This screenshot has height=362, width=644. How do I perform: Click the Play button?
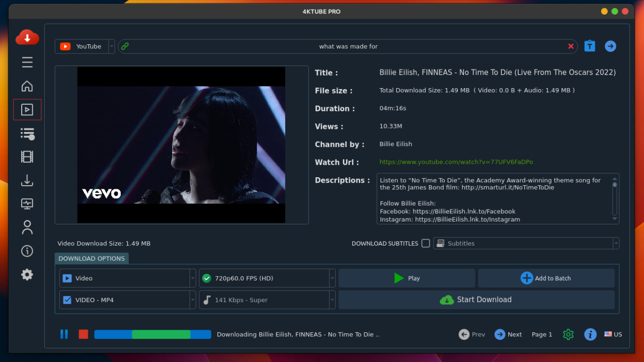[407, 278]
